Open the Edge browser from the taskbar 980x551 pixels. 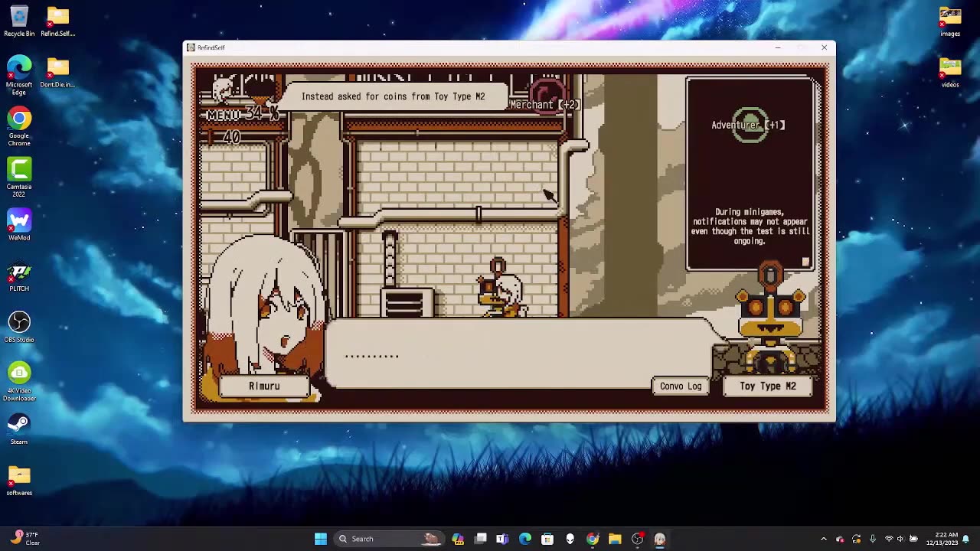coord(525,539)
